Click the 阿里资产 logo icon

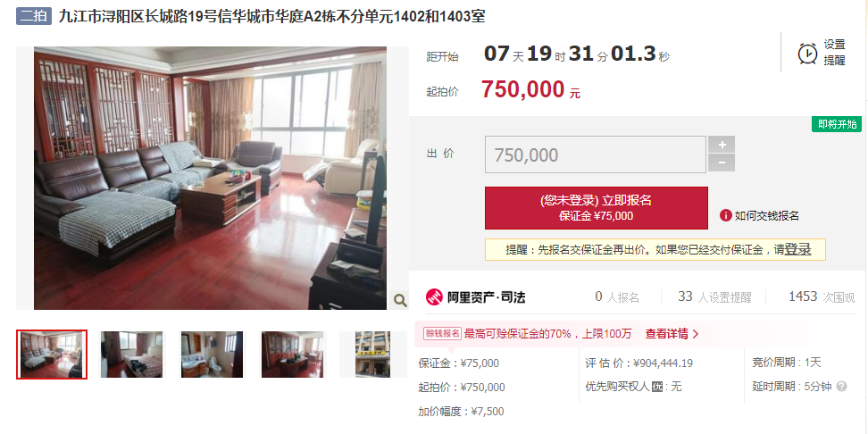click(435, 296)
